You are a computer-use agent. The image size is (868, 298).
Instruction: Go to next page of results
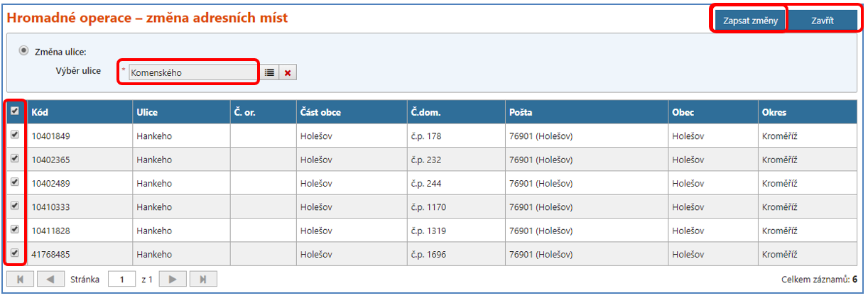point(173,280)
